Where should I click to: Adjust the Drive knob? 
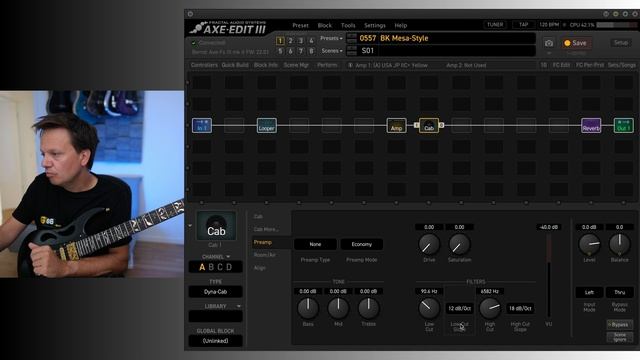click(429, 244)
